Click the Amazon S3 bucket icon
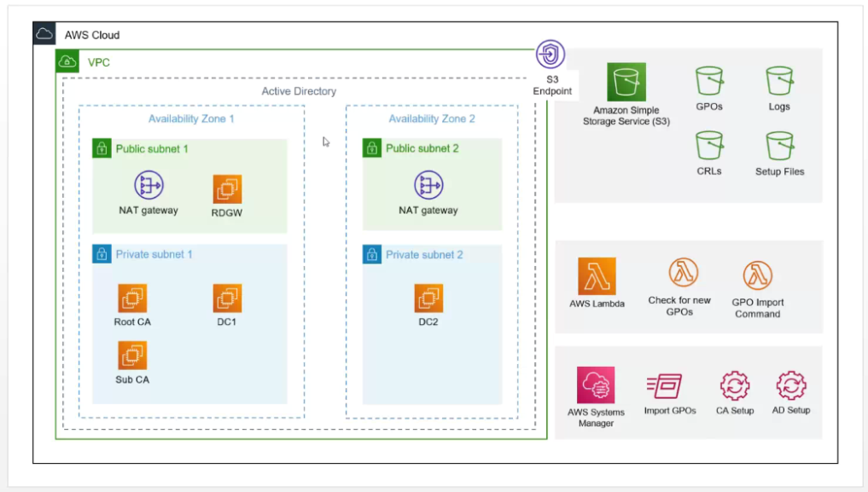 click(626, 82)
